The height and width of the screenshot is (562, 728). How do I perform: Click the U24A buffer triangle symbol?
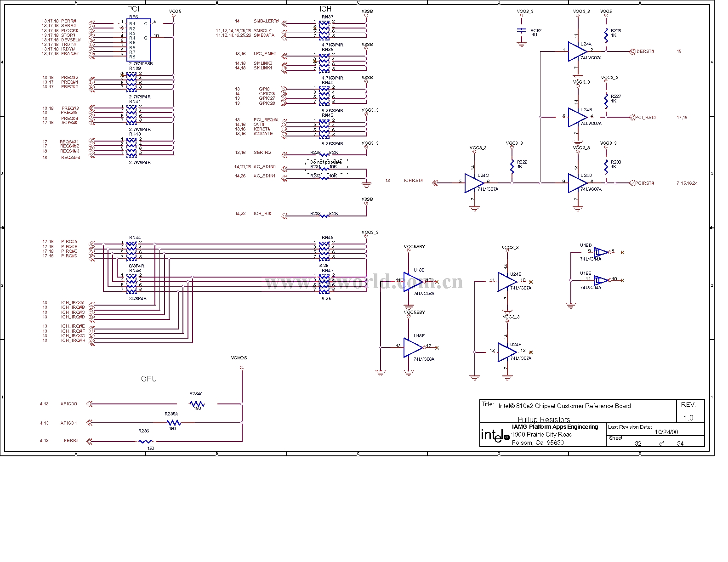click(x=576, y=51)
